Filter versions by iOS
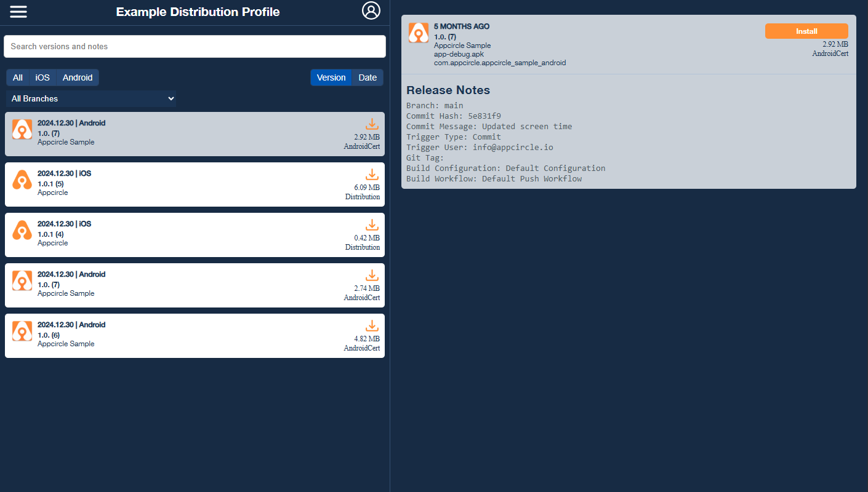 [x=42, y=77]
